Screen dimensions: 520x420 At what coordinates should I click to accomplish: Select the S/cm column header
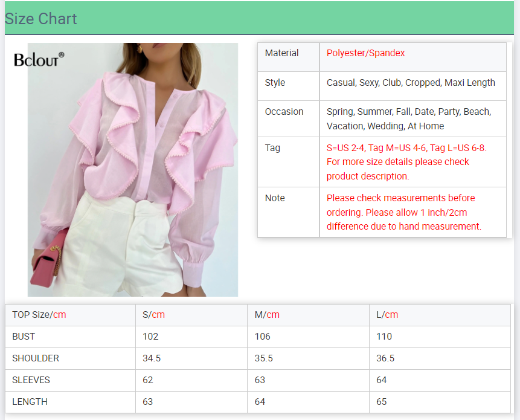[153, 315]
